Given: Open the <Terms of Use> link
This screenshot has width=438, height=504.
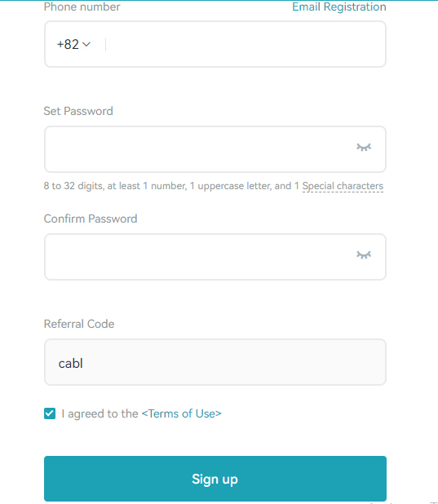Looking at the screenshot, I should pos(181,413).
